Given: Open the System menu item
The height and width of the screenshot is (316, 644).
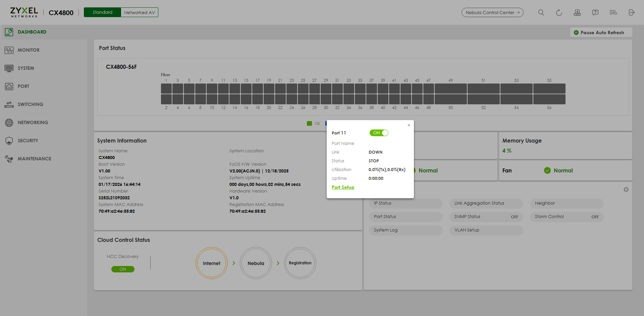Looking at the screenshot, I should click(26, 68).
